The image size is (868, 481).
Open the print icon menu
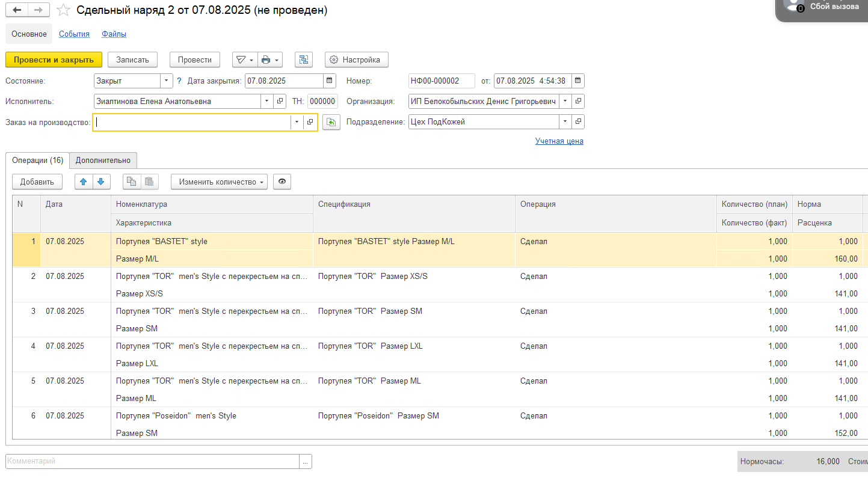point(269,60)
